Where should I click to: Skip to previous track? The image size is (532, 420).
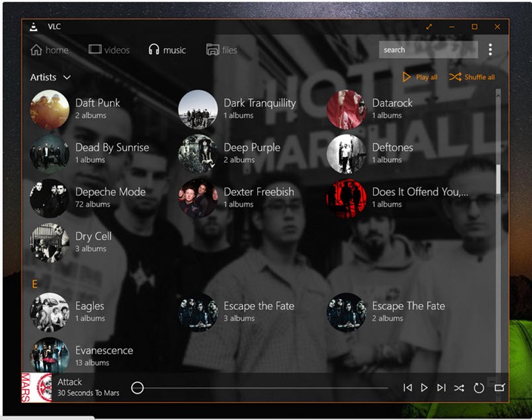(407, 388)
